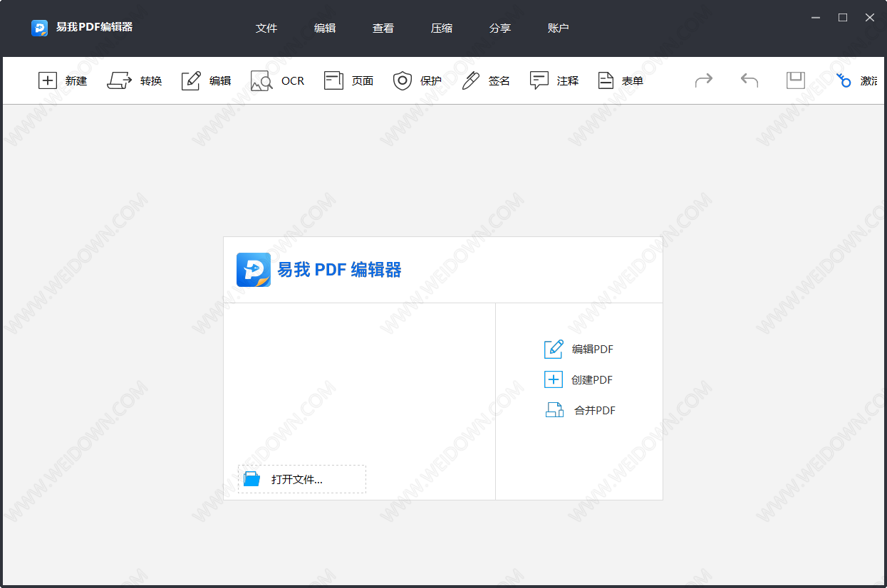Open the 编辑 edit pencil icon in toolbar
Viewport: 887px width, 588px height.
191,80
